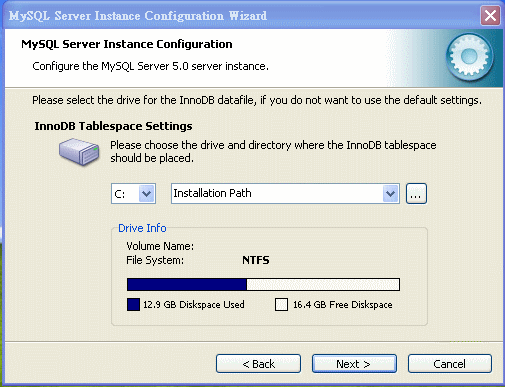Viewport: 505px width, 387px height.
Task: Click the 12.9 GB Diskspace Used text
Action: tap(194, 305)
